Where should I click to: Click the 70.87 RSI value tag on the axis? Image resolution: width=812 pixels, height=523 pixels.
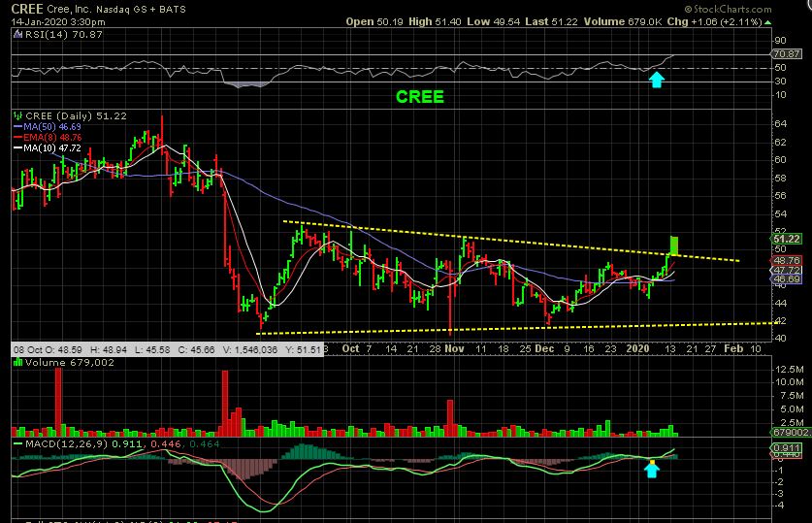point(787,54)
